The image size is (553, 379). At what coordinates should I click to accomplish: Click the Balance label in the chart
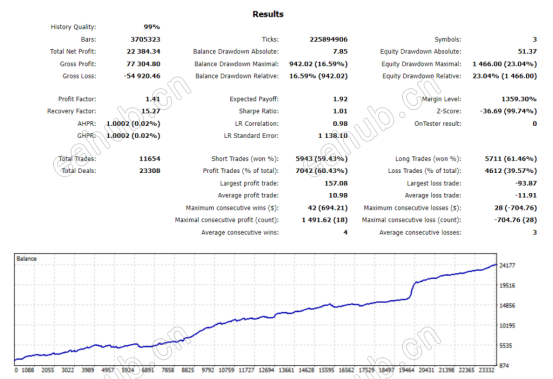26,258
